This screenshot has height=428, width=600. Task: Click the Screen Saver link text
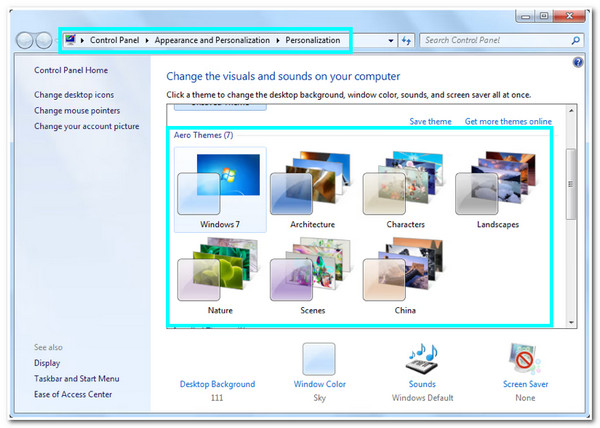525,384
